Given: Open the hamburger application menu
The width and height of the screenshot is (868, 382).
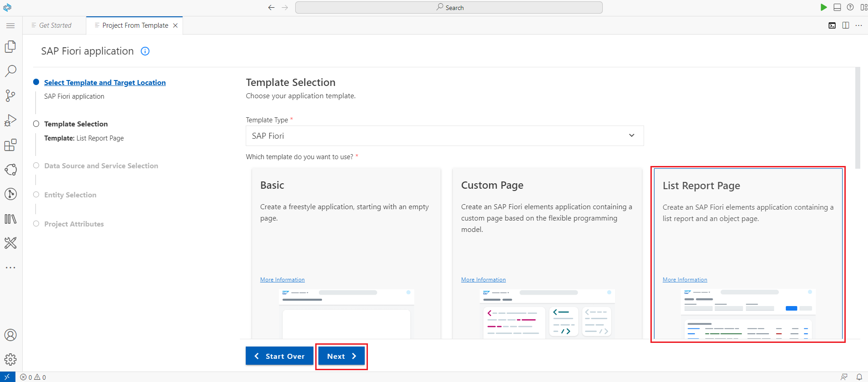Looking at the screenshot, I should tap(10, 25).
